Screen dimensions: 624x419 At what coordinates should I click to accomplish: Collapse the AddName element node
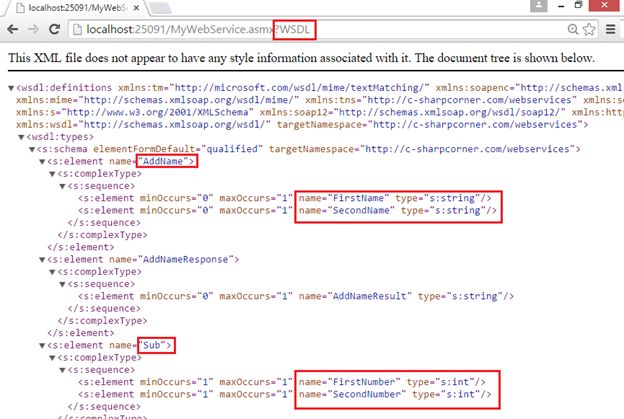42,162
